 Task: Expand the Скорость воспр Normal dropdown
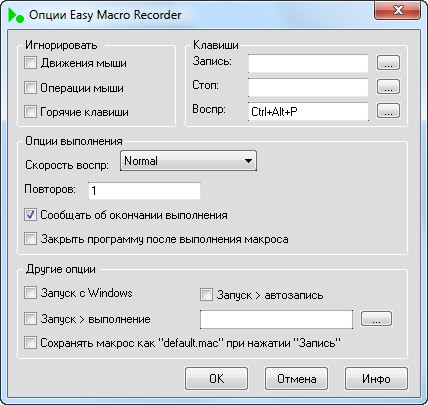188,161
